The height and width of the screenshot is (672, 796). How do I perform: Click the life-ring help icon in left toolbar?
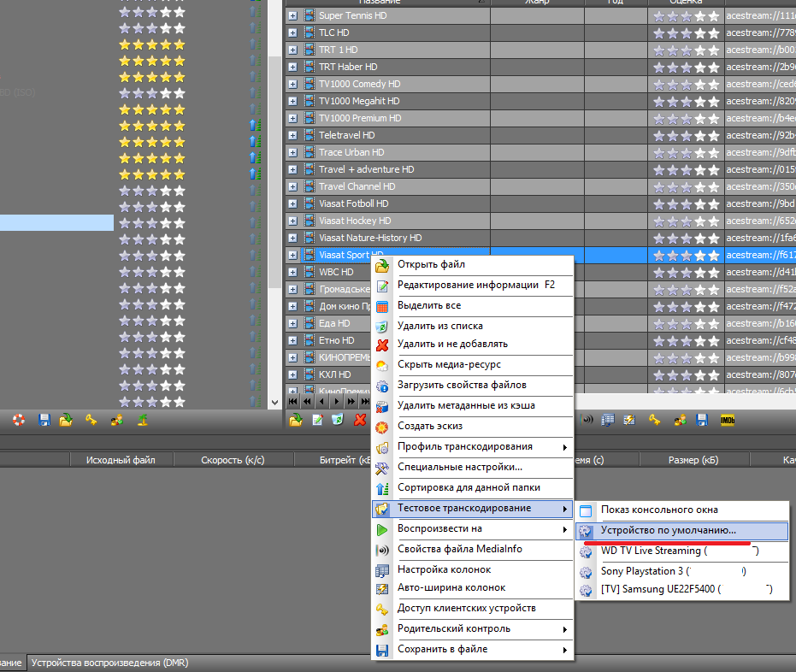tap(19, 420)
